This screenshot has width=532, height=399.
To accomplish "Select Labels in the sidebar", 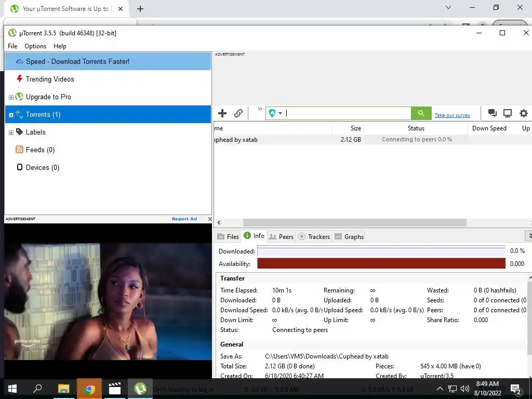I will [108, 132].
